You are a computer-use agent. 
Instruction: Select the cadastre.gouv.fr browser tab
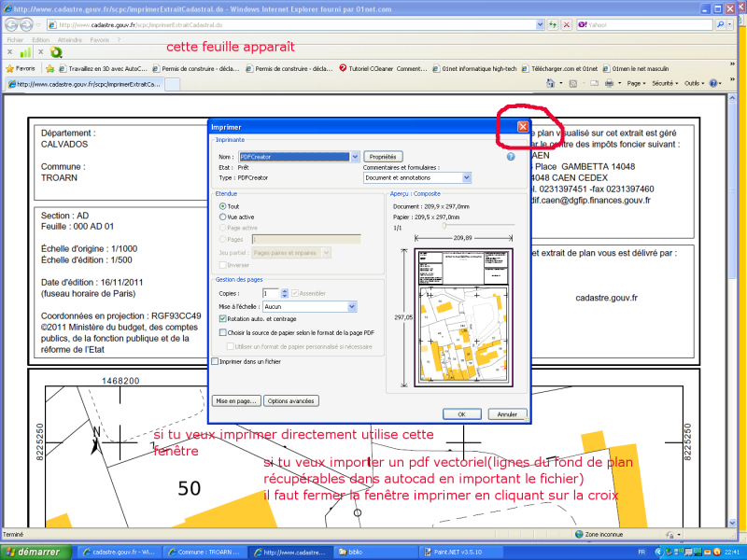point(85,84)
